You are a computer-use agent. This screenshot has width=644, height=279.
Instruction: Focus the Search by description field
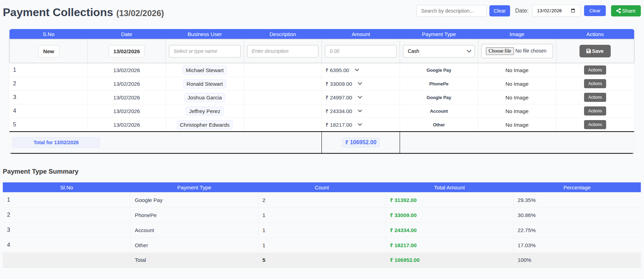[x=451, y=11]
